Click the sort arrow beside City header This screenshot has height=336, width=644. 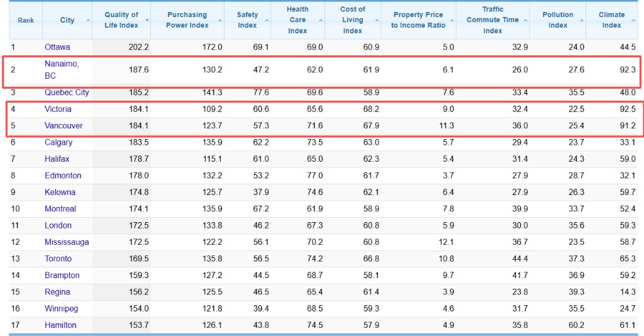[87, 21]
